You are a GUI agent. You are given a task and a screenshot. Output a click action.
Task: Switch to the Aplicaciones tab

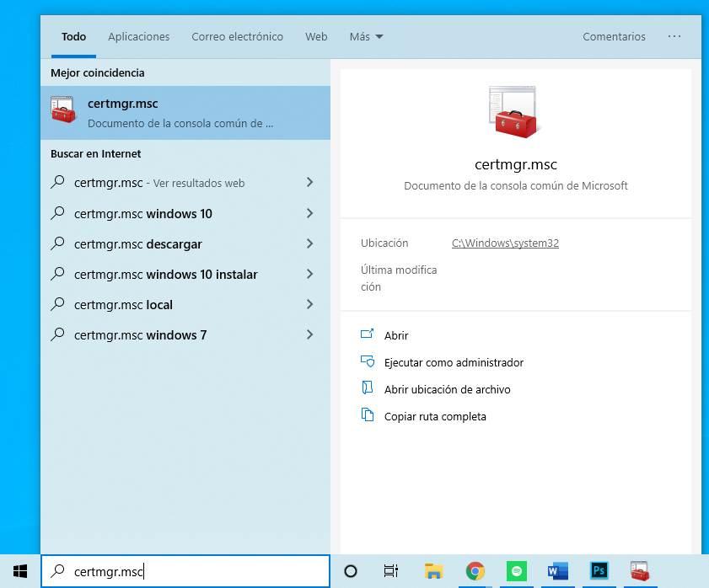pyautogui.click(x=139, y=36)
